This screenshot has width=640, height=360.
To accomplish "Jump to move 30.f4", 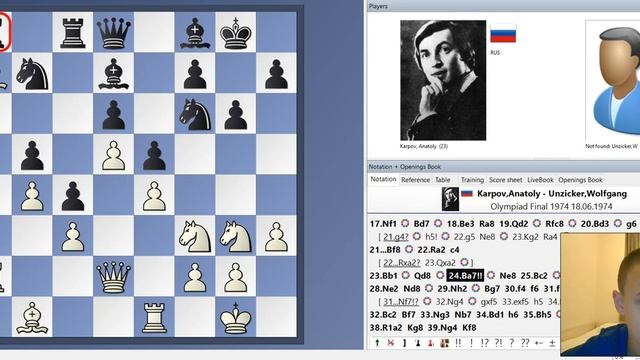I will pos(516,289).
